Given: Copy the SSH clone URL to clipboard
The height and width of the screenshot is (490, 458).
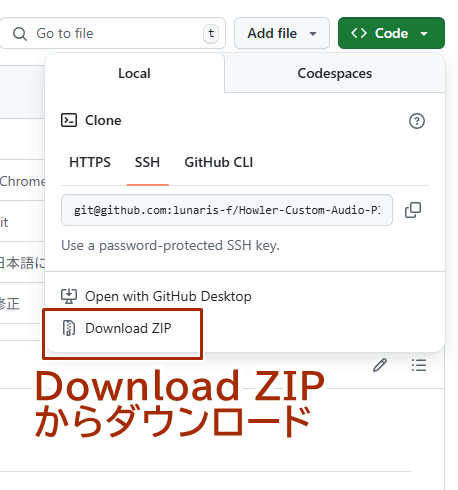Looking at the screenshot, I should (x=413, y=210).
